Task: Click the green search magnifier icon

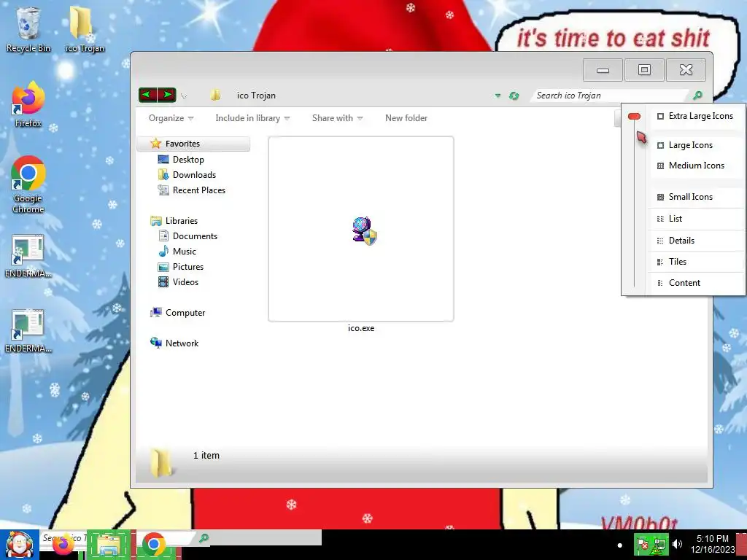Action: point(697,96)
